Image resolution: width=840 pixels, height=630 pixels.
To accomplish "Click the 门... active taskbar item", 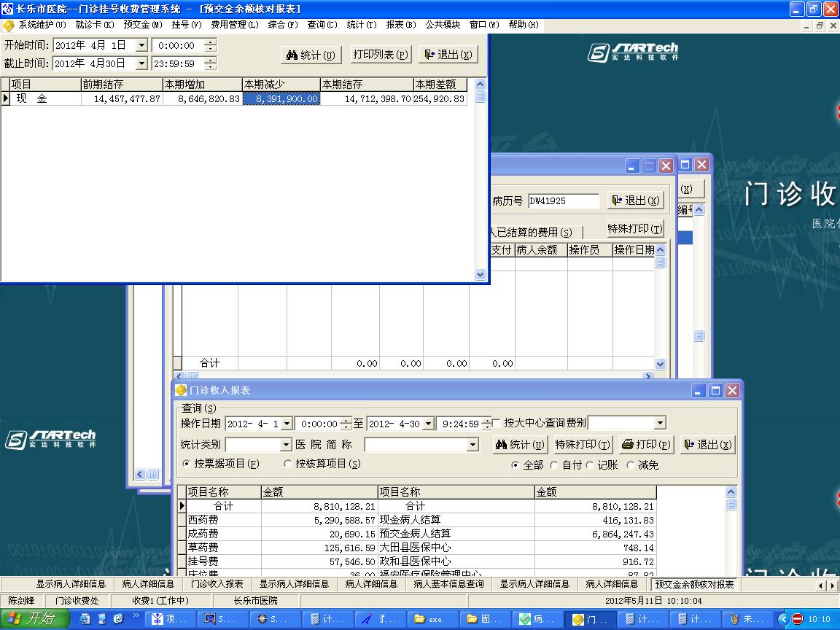I will (x=592, y=619).
